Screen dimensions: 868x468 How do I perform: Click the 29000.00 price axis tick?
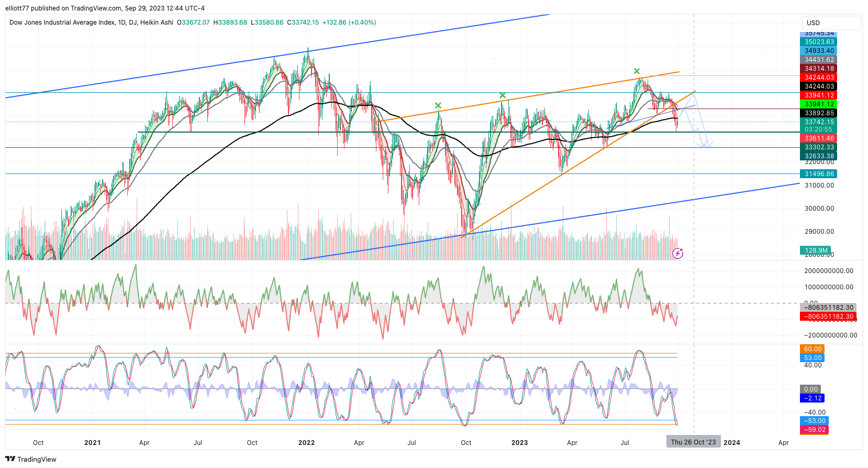pos(819,232)
